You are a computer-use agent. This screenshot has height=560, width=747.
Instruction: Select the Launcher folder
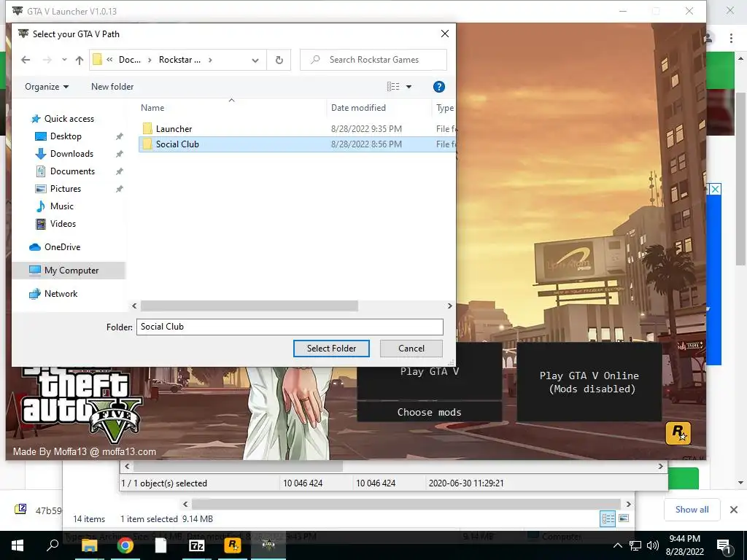click(x=296, y=128)
